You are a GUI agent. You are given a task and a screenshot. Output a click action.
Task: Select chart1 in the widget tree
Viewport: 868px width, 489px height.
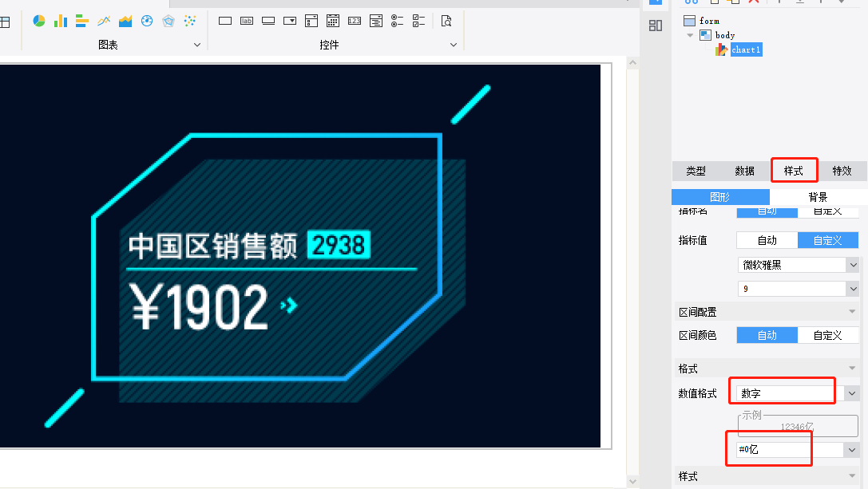tap(746, 49)
